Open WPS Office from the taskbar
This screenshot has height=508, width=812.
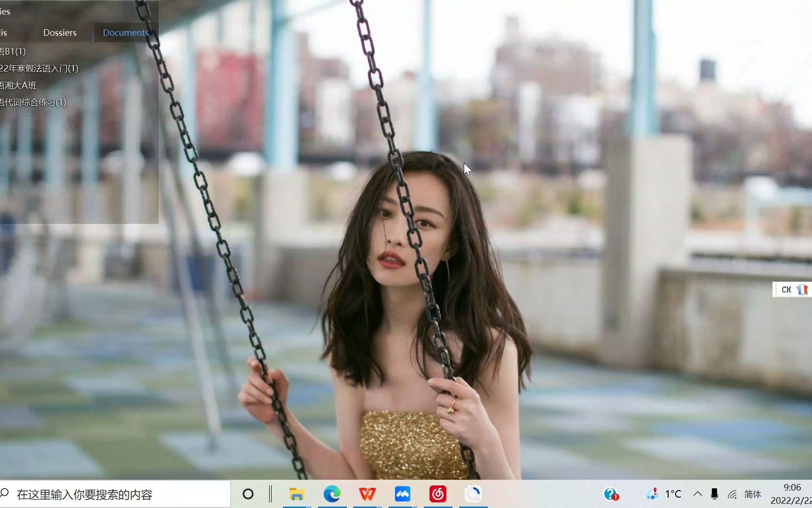pyautogui.click(x=367, y=494)
